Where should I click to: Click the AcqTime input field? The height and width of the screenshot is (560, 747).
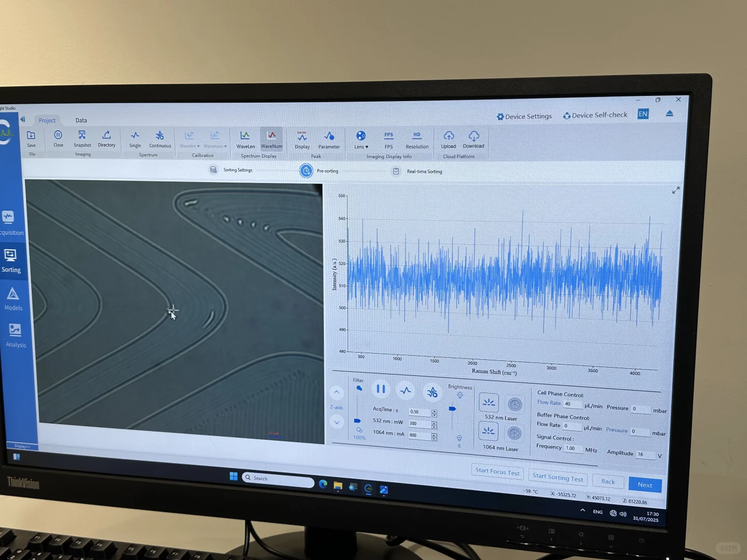coord(420,412)
